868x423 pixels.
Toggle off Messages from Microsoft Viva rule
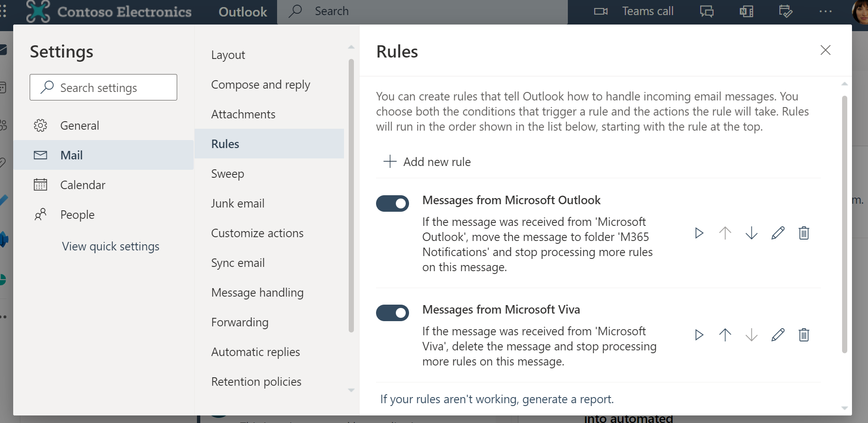pyautogui.click(x=393, y=313)
